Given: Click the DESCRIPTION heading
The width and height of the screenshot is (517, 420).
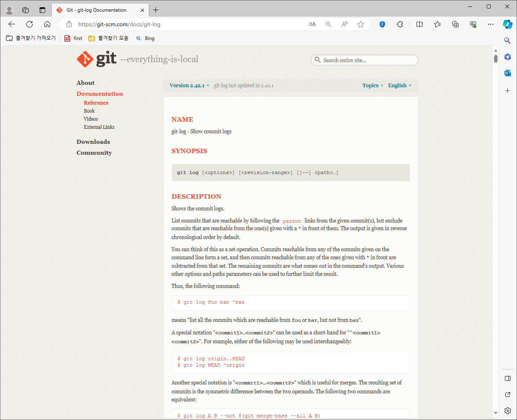Looking at the screenshot, I should click(196, 197).
